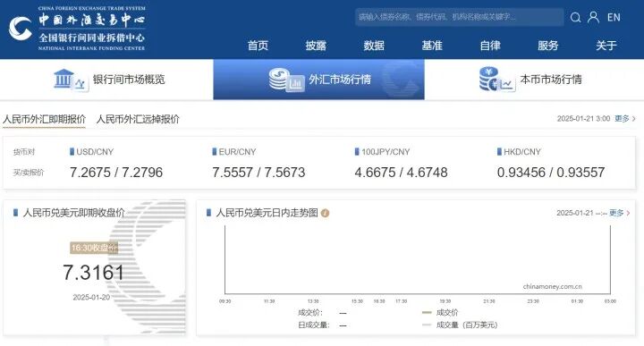Select the 外汇市场行情 tab
The image size is (644, 346).
coord(318,80)
